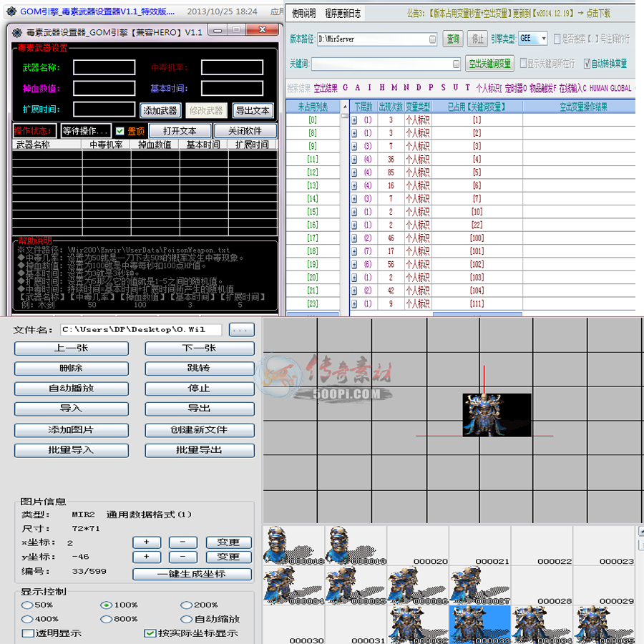The height and width of the screenshot is (644, 644).
Task: Toggle the 显示关键词所在行 checkbox
Action: [523, 63]
